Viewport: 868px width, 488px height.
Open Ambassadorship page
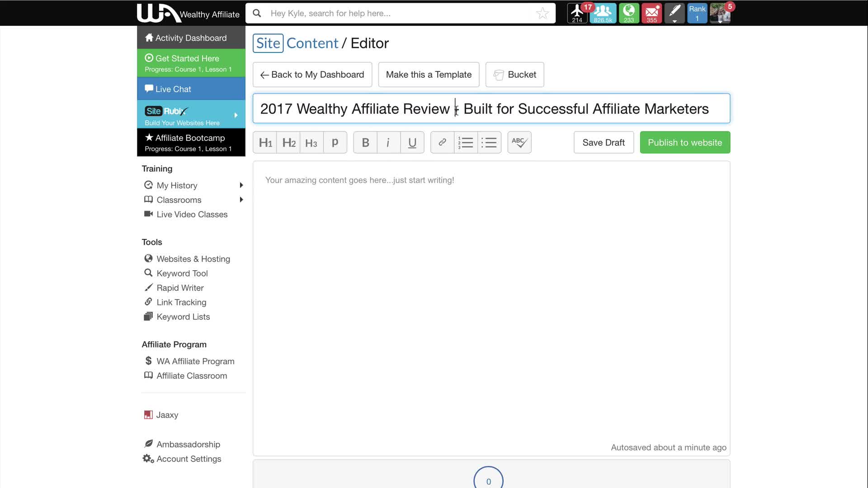(188, 444)
